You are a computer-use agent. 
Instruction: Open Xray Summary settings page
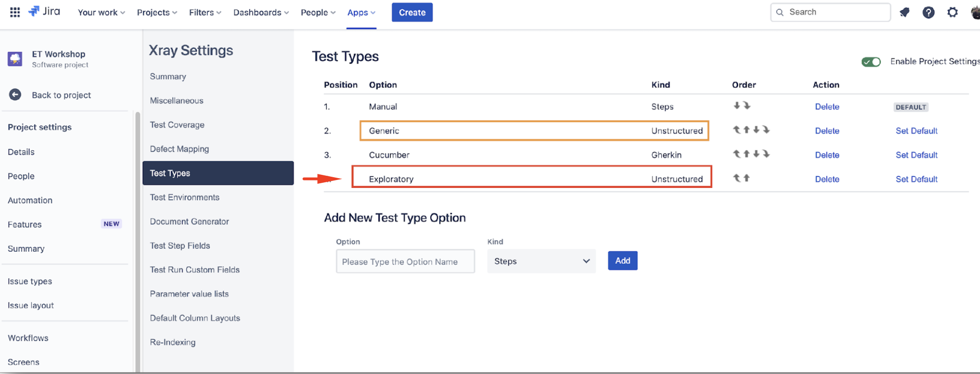[168, 76]
